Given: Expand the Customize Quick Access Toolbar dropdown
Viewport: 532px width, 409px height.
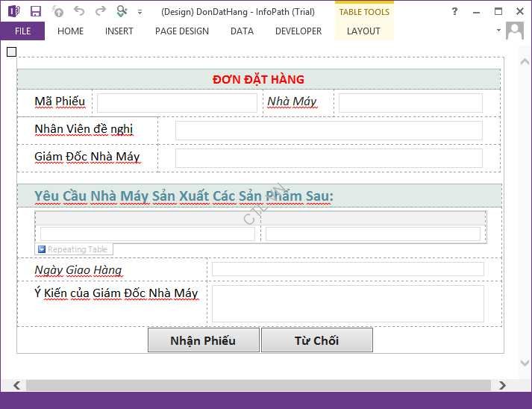Looking at the screenshot, I should (140, 12).
